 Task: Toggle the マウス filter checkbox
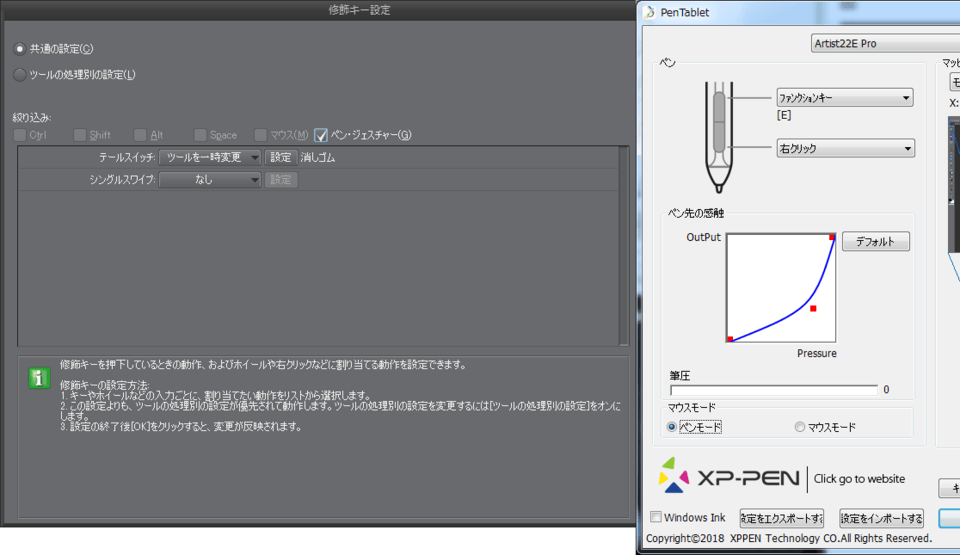point(261,135)
